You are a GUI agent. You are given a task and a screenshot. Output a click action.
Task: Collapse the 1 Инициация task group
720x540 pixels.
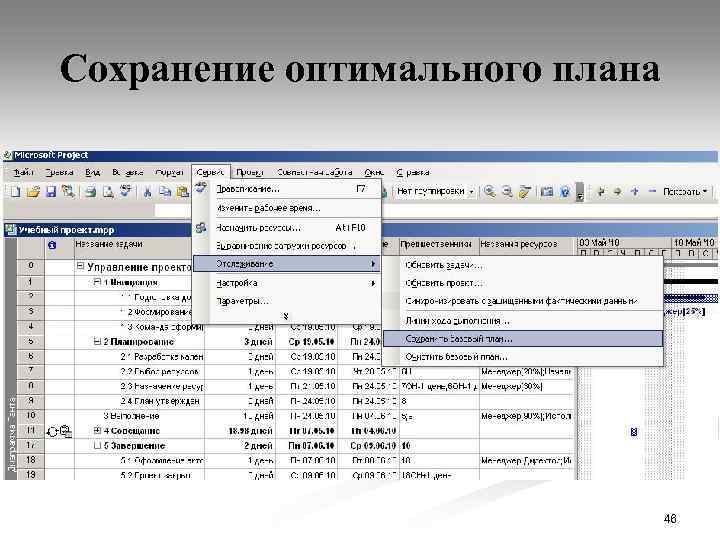pyautogui.click(x=97, y=282)
